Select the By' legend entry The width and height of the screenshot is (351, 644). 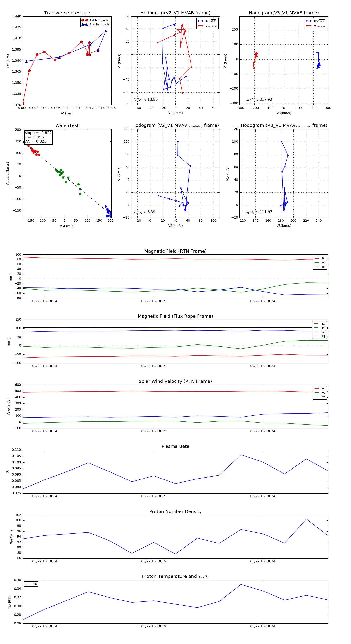coord(320,328)
